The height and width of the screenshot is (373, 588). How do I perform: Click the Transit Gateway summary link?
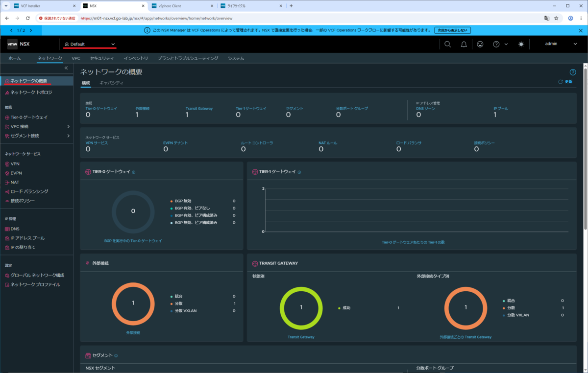(x=199, y=108)
